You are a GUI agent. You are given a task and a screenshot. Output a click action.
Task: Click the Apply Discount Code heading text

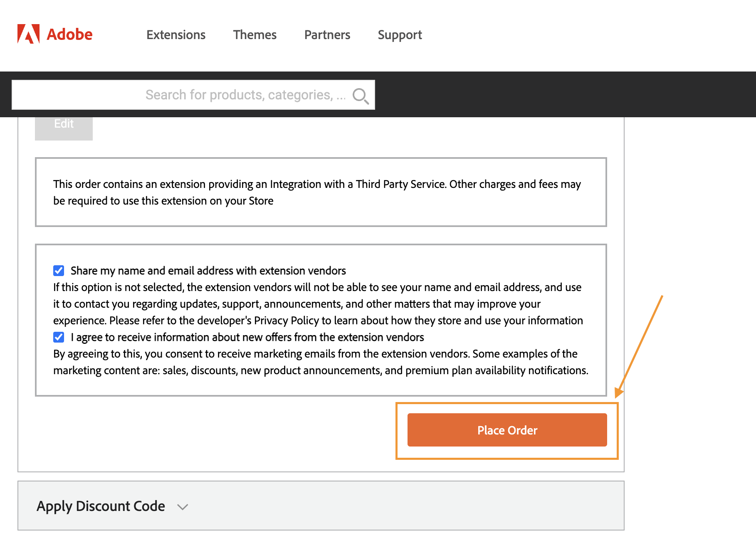[100, 506]
